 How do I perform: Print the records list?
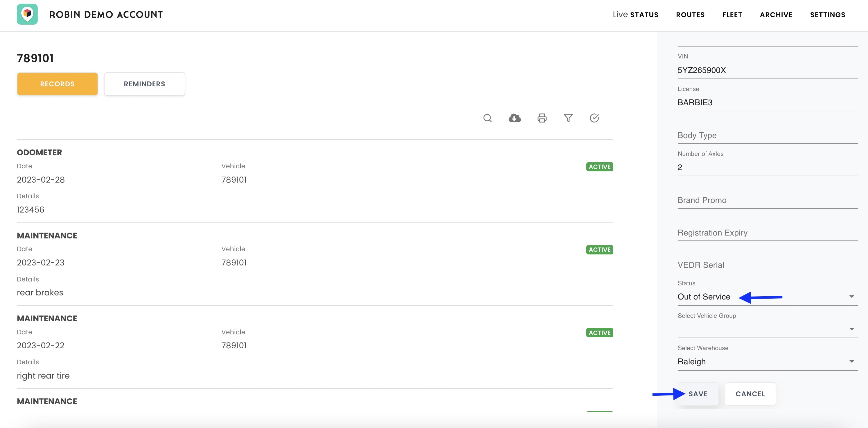[542, 118]
